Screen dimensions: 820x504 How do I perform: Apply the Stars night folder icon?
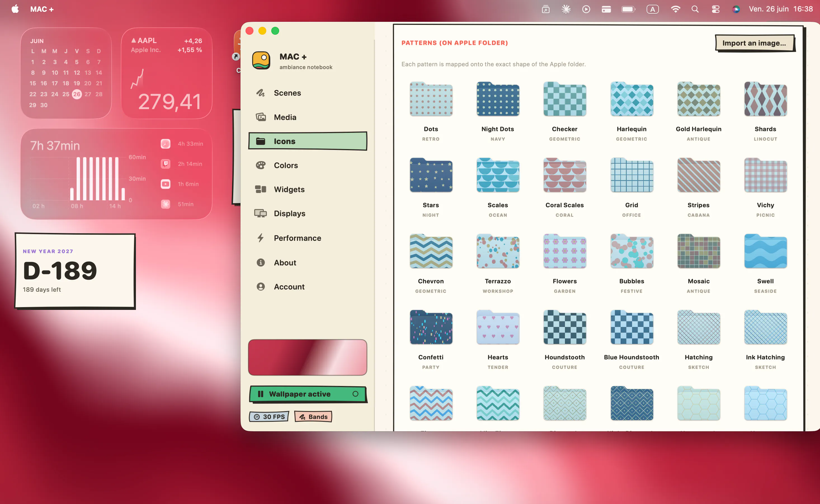click(431, 175)
